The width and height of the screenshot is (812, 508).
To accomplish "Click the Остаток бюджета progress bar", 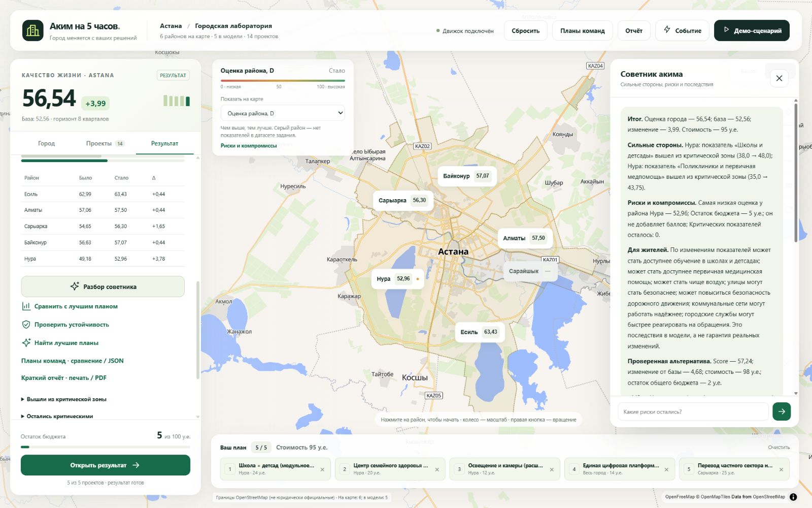I will 106,447.
